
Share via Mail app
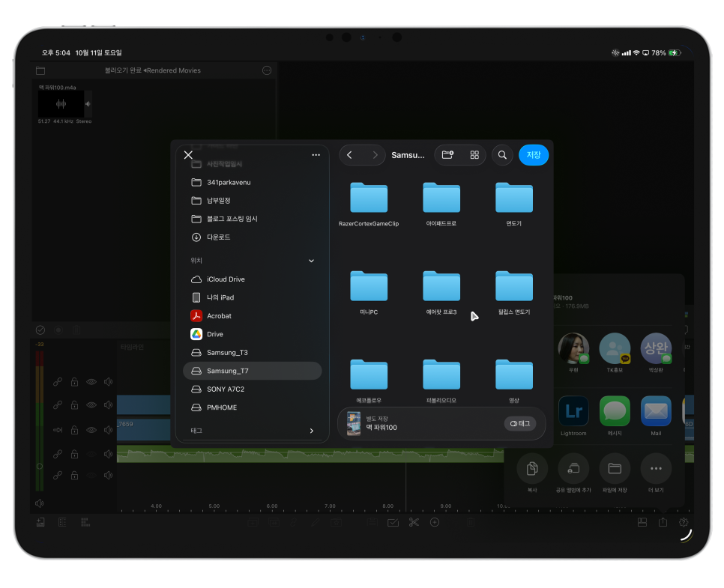pyautogui.click(x=656, y=415)
